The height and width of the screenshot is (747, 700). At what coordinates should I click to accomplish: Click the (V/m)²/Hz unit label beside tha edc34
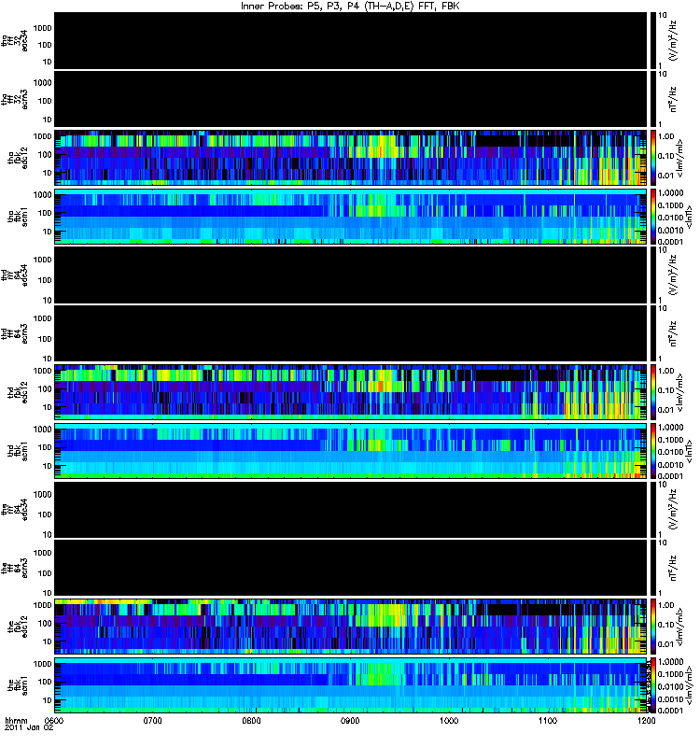coord(674,40)
